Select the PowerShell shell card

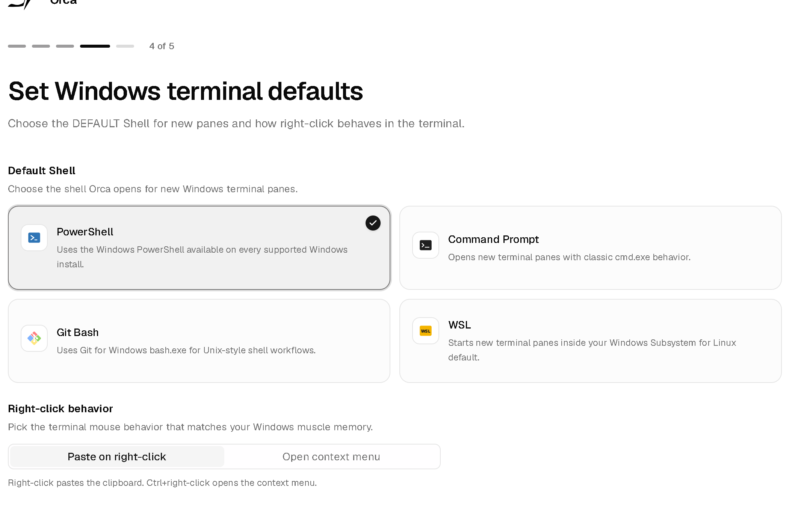[x=199, y=248]
